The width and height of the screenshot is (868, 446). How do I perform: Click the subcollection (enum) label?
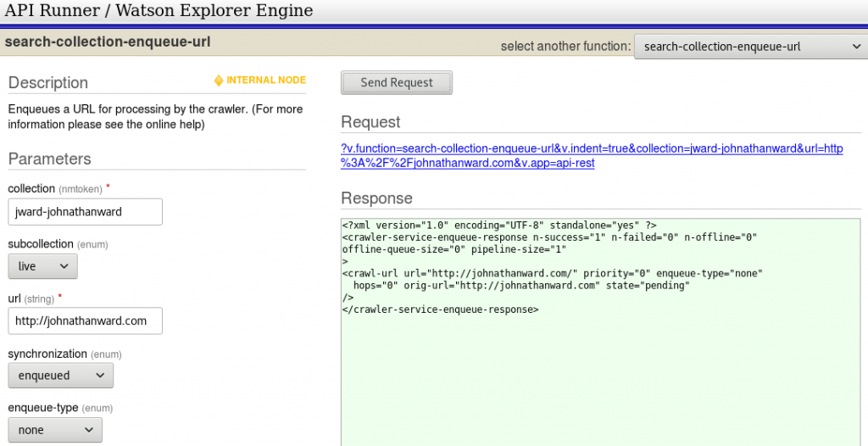[58, 244]
